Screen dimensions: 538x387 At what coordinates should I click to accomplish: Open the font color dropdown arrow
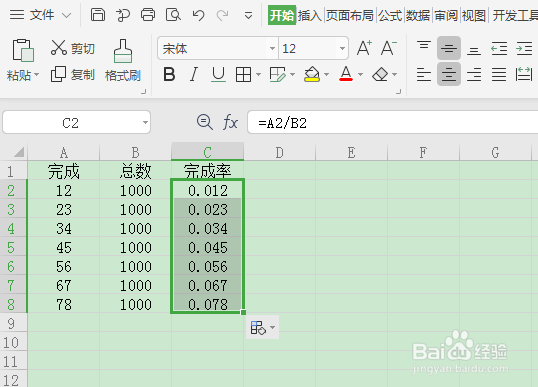360,74
